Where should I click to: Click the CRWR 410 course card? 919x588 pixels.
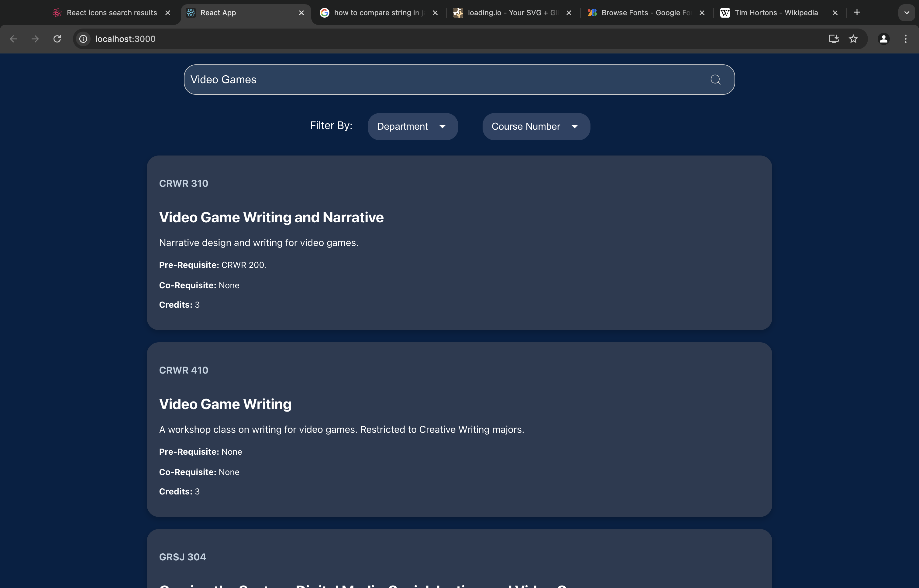(459, 429)
